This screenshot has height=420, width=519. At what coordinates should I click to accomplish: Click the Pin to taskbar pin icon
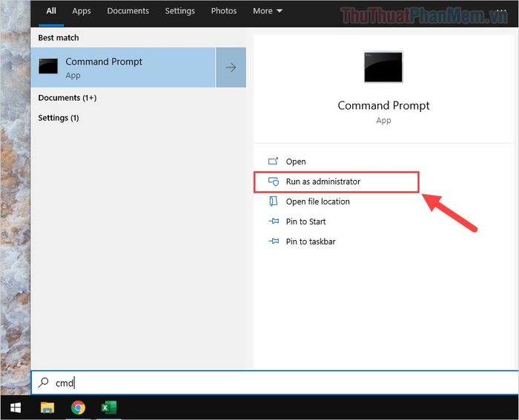pyautogui.click(x=274, y=241)
